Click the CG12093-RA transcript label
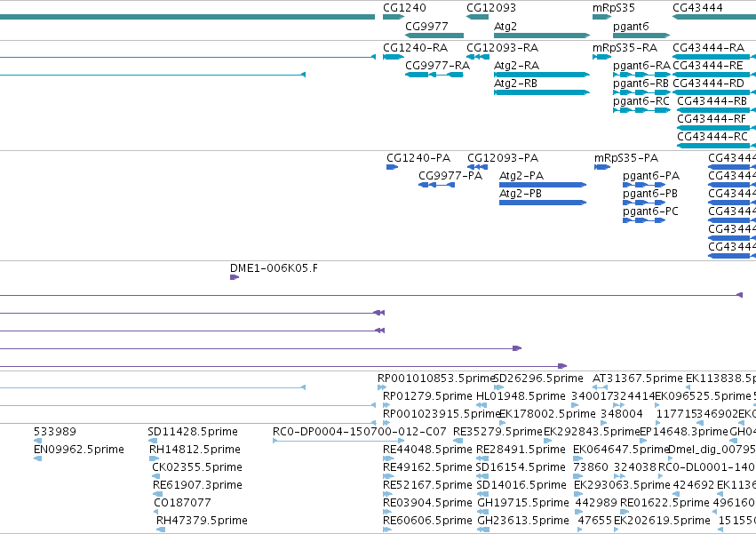Screen dimensions: 756x534 tap(503, 48)
